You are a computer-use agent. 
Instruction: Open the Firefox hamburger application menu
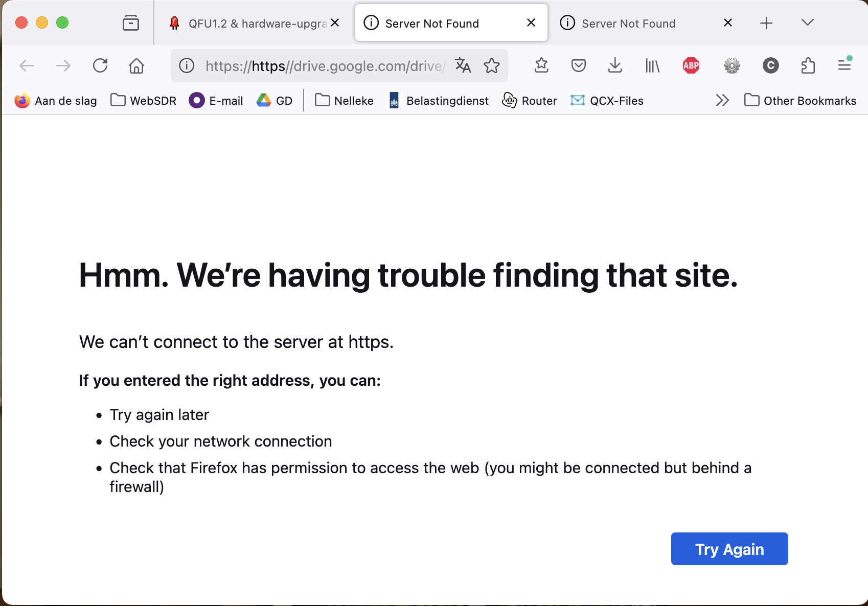click(x=844, y=65)
